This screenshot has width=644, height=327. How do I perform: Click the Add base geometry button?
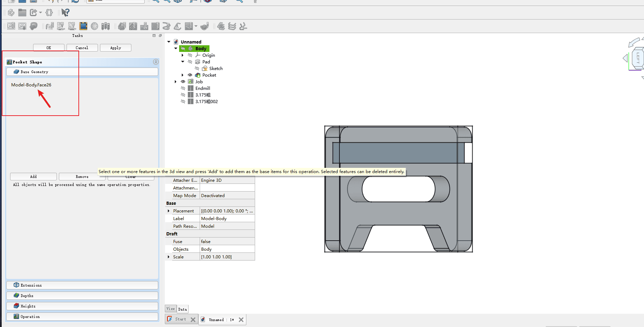tap(33, 177)
